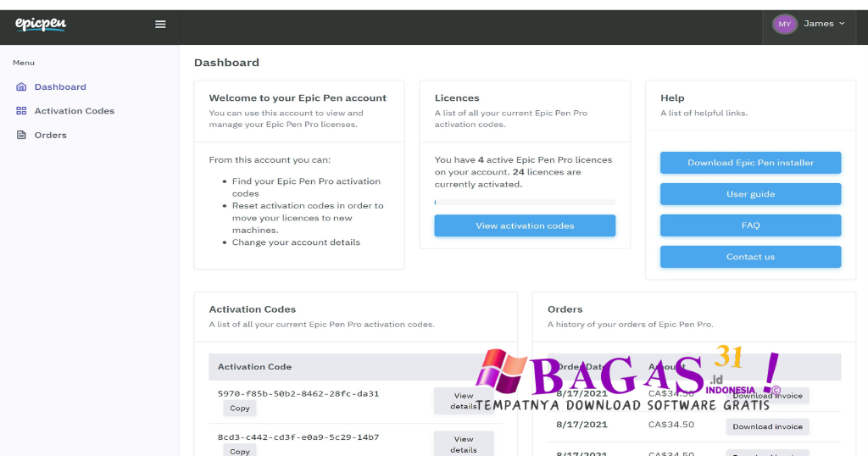Click the James username text
The image size is (868, 456).
click(x=819, y=23)
